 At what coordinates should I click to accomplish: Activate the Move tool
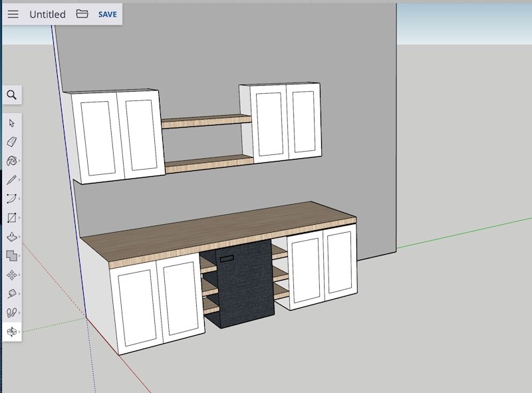pos(11,275)
